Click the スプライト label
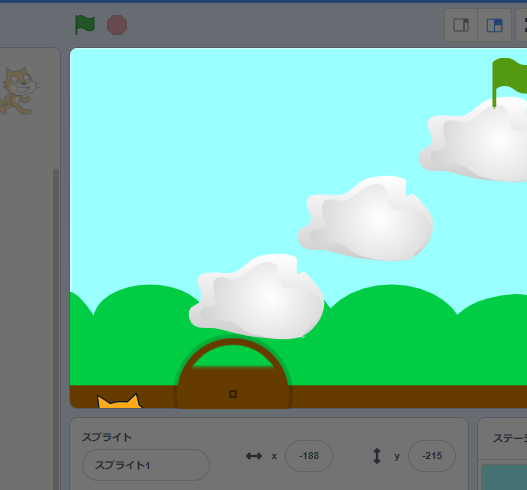The height and width of the screenshot is (490, 527). point(107,437)
